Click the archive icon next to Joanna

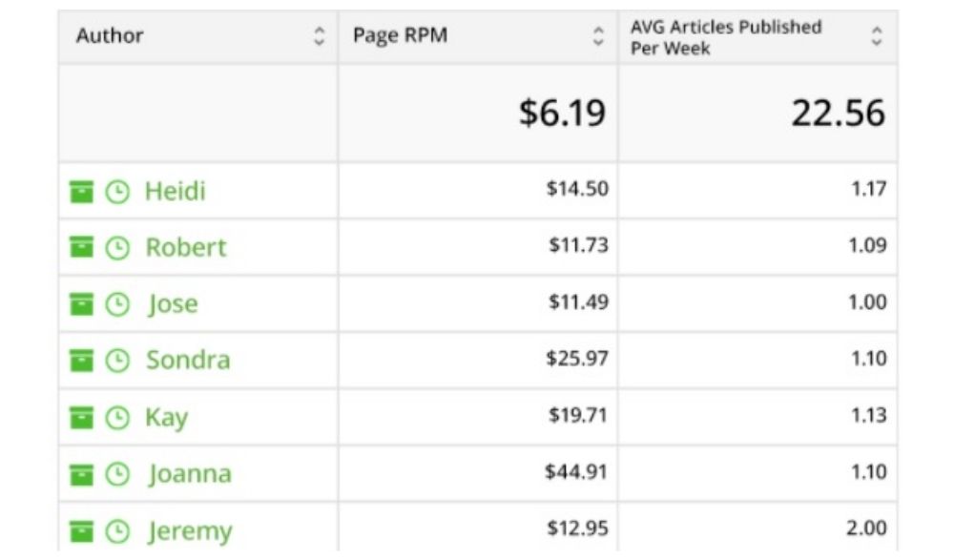click(x=82, y=474)
